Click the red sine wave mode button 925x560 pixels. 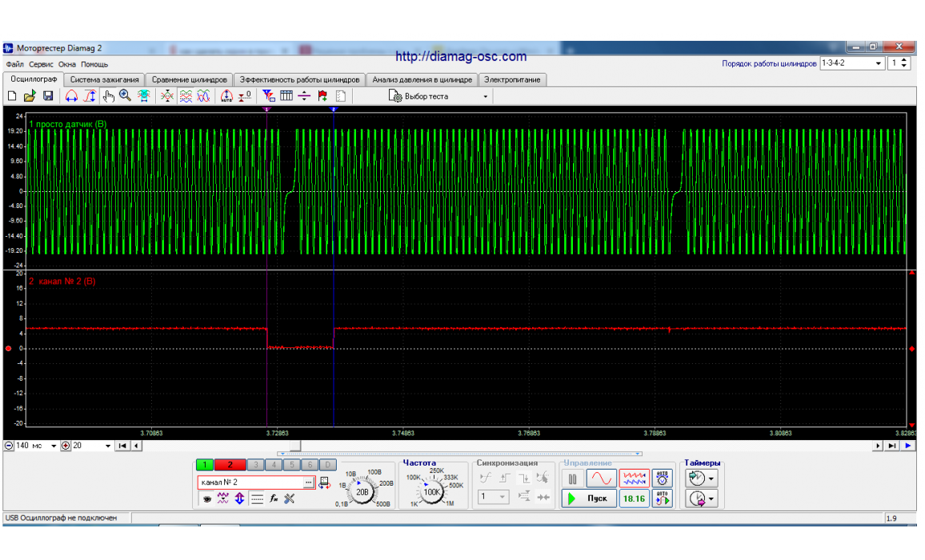point(602,478)
